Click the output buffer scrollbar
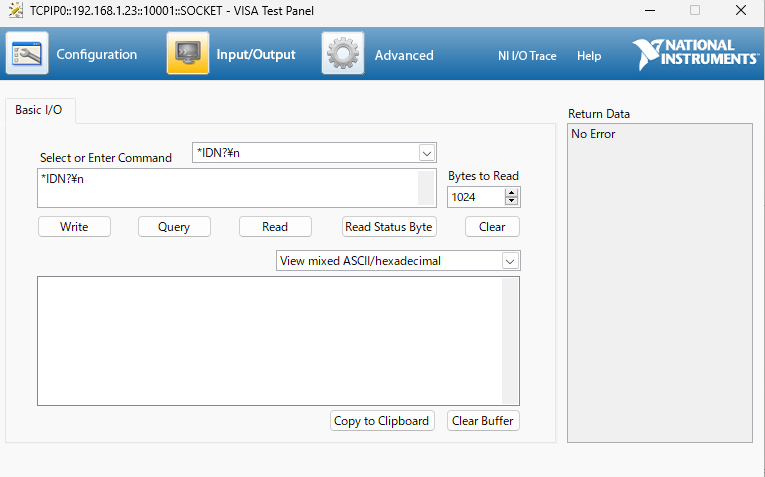The width and height of the screenshot is (765, 477). [x=510, y=341]
